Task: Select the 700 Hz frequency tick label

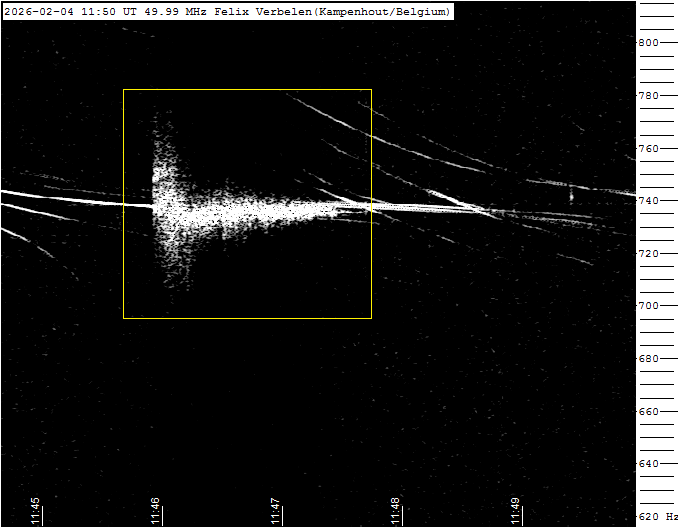Action: pyautogui.click(x=649, y=306)
